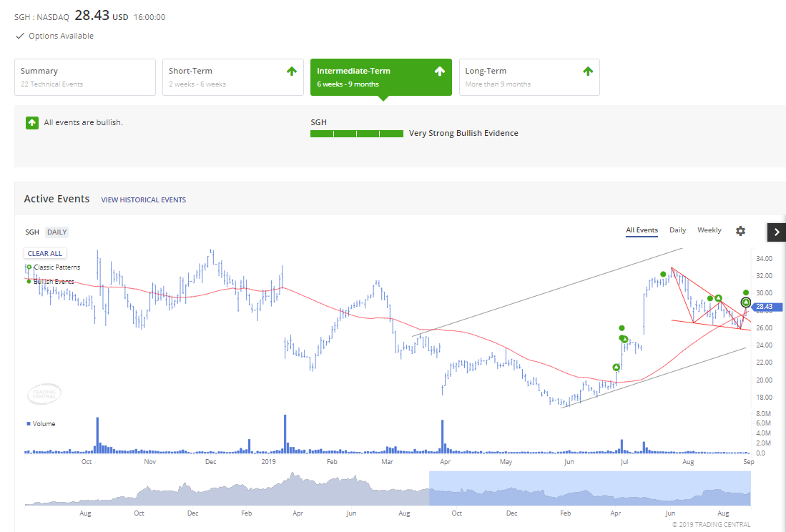786x532 pixels.
Task: Click the SGH ticker label above the chart
Action: click(32, 232)
